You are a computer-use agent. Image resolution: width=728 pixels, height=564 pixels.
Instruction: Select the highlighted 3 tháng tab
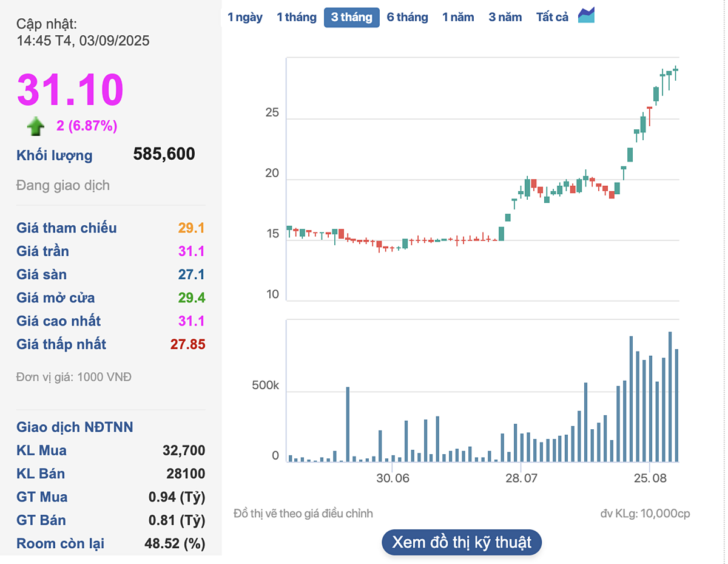click(351, 17)
